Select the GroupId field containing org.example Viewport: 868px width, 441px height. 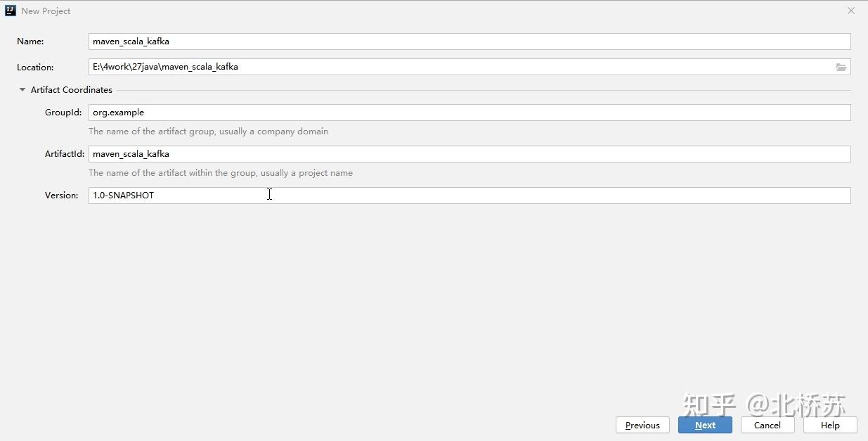click(x=469, y=113)
